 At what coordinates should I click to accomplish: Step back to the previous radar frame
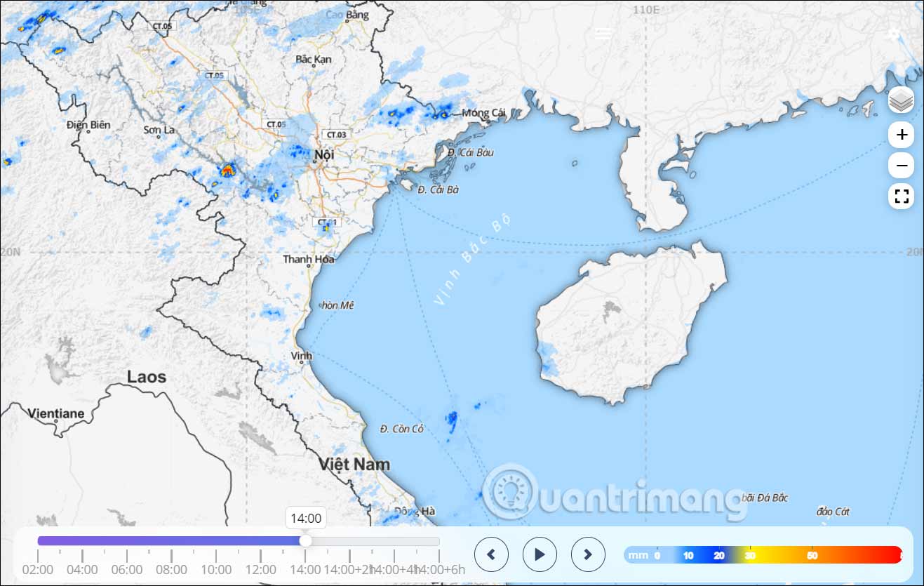pos(491,554)
